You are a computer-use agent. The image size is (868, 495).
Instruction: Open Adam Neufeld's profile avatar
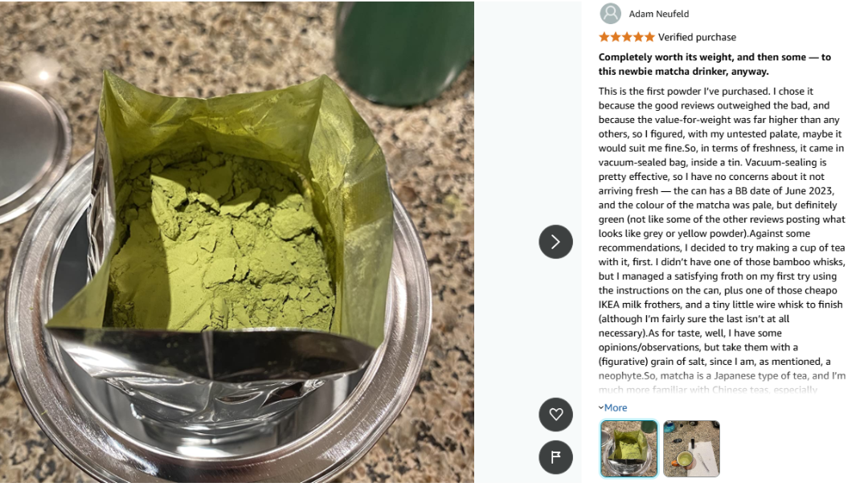point(611,14)
